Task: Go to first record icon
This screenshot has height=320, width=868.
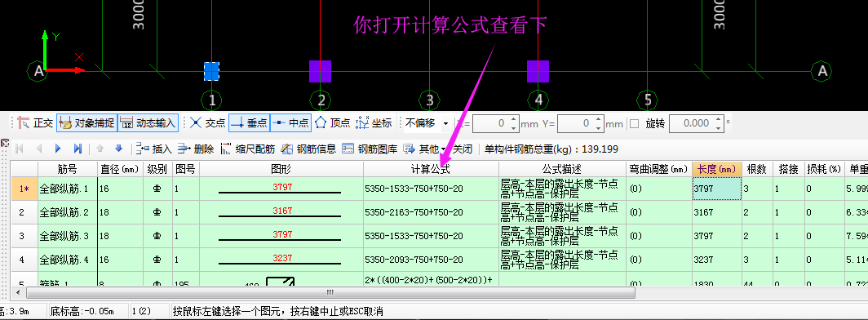Action: tap(20, 149)
